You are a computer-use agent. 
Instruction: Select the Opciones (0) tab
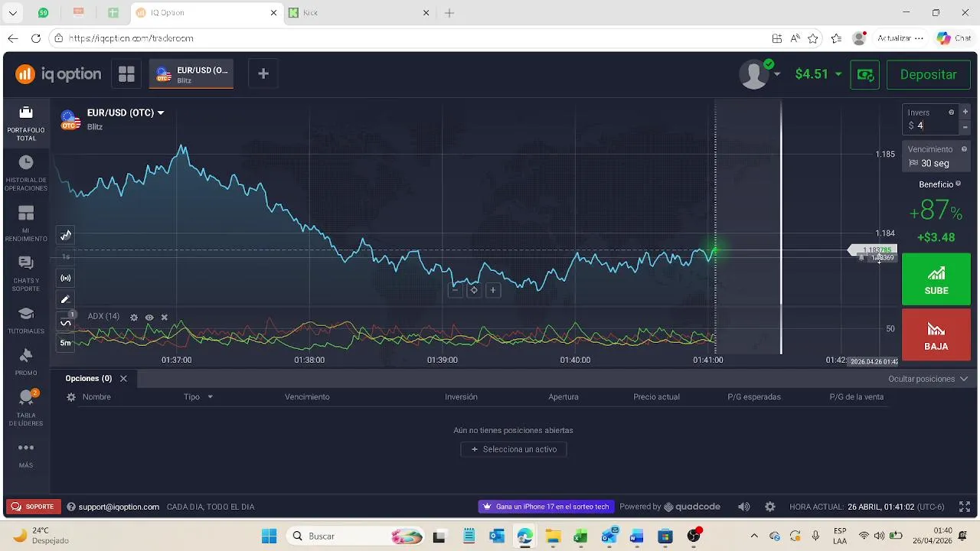[x=88, y=378]
